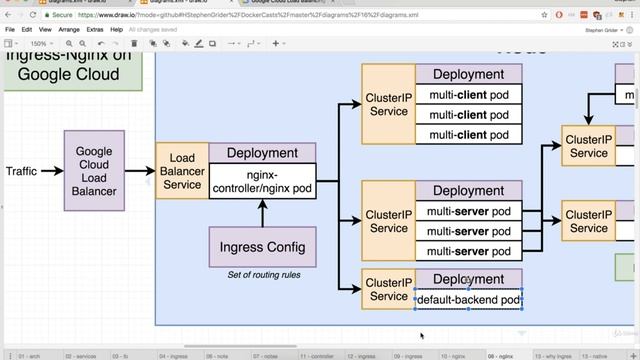Open the 150% zoom dropdown
Image resolution: width=640 pixels, height=360 pixels.
41,43
